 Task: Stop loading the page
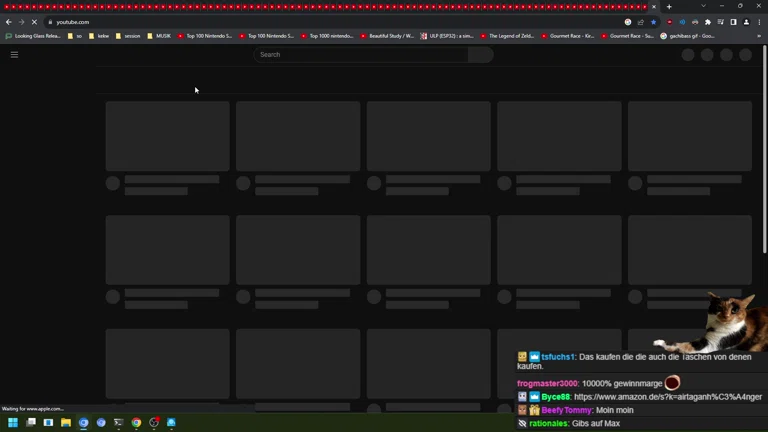point(33,22)
